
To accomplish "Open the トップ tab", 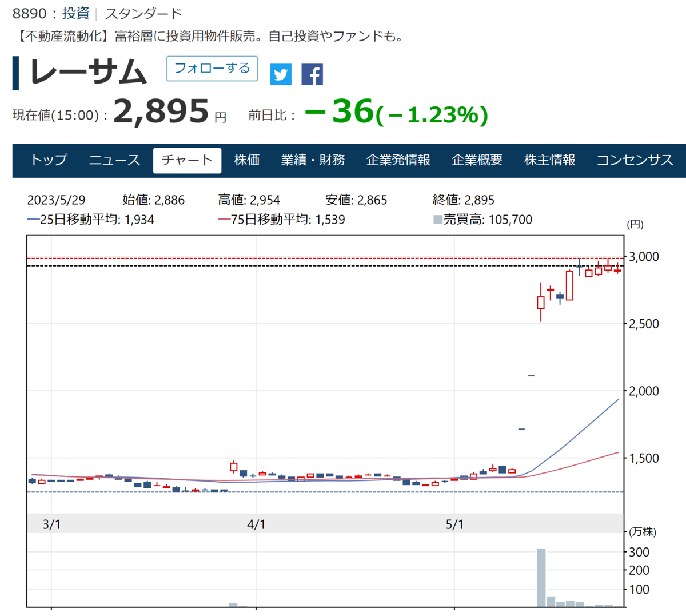I will tap(49, 160).
